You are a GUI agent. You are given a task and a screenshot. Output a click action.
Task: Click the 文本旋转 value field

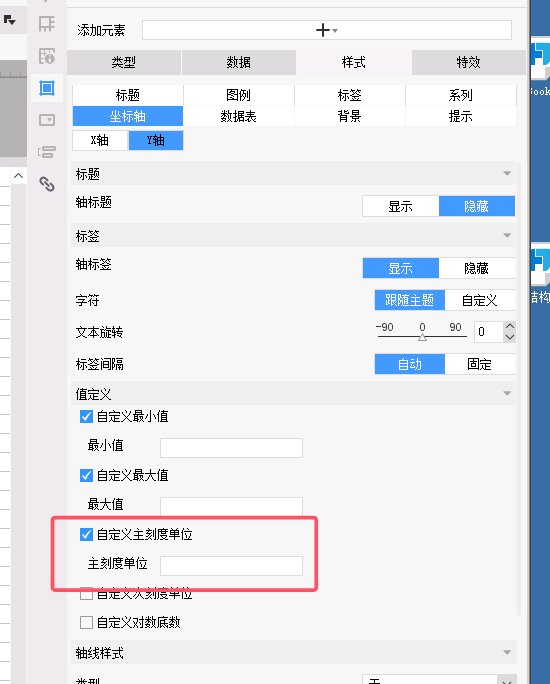click(489, 332)
